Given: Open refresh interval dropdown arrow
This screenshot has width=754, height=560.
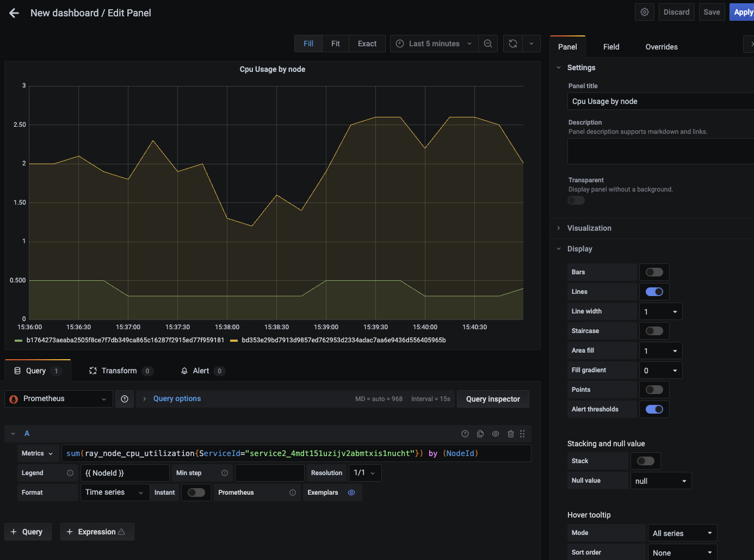Looking at the screenshot, I should pyautogui.click(x=531, y=44).
